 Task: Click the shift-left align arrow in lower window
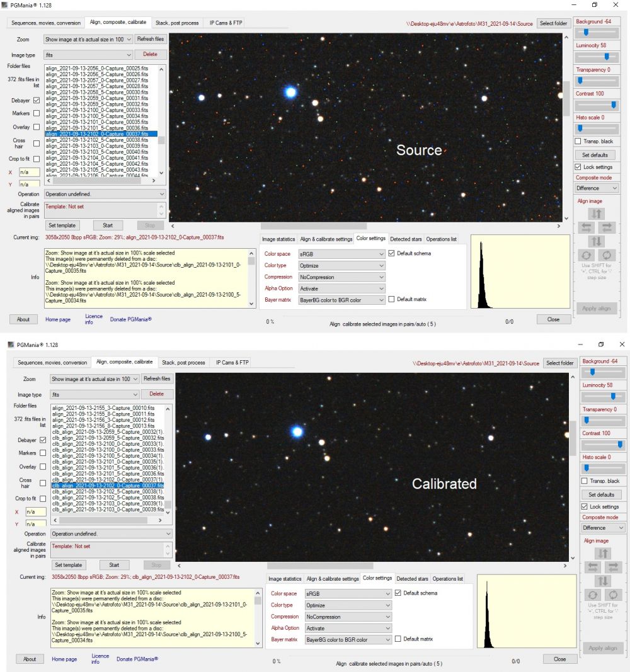(594, 567)
